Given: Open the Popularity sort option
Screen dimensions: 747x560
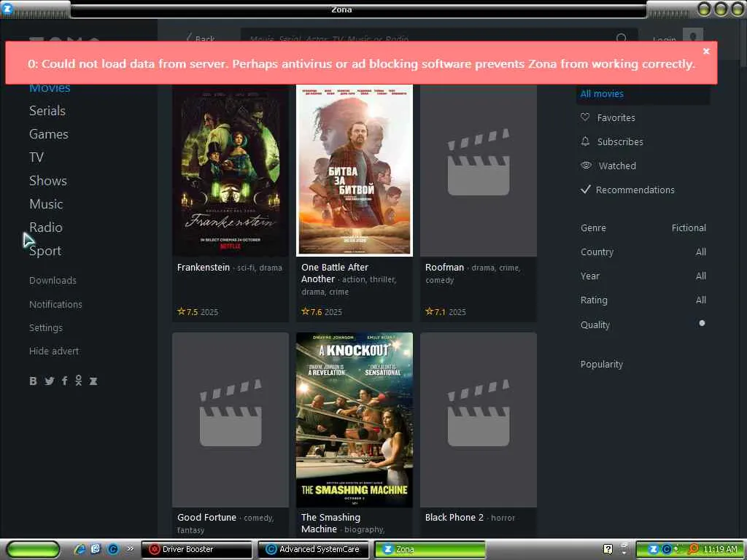Looking at the screenshot, I should pyautogui.click(x=602, y=365).
